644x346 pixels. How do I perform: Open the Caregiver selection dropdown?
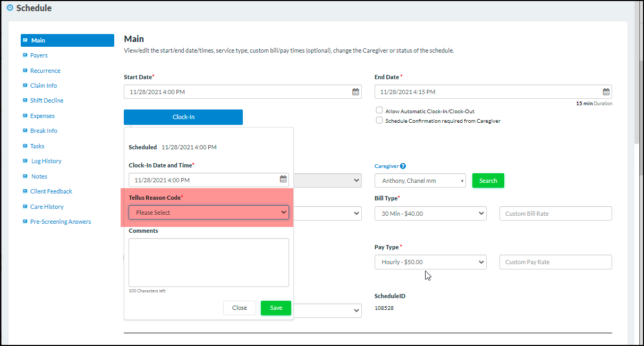420,181
